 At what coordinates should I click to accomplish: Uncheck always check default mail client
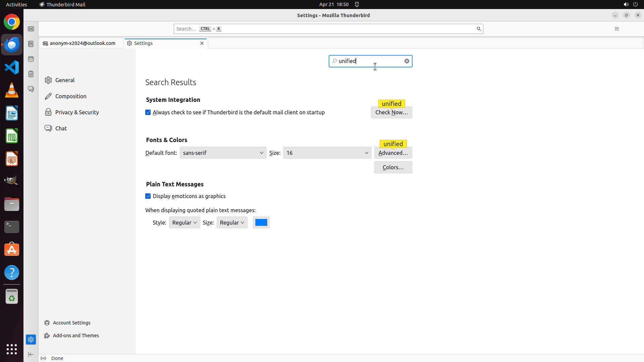coord(148,112)
